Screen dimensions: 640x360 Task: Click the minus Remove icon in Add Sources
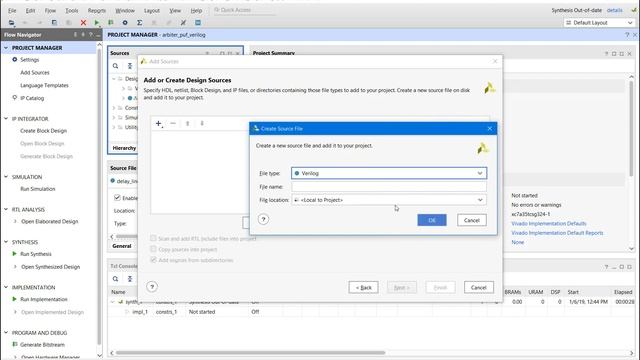(x=173, y=123)
